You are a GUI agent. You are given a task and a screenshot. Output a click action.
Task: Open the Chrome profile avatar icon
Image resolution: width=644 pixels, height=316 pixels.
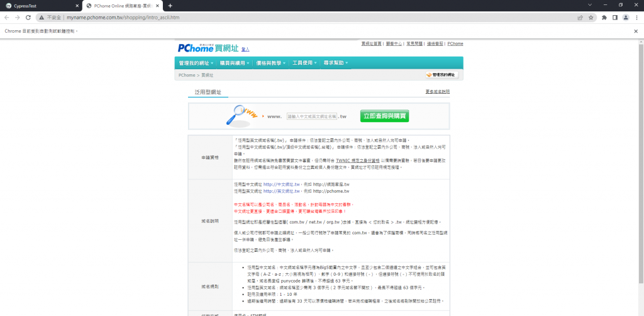[x=626, y=18]
